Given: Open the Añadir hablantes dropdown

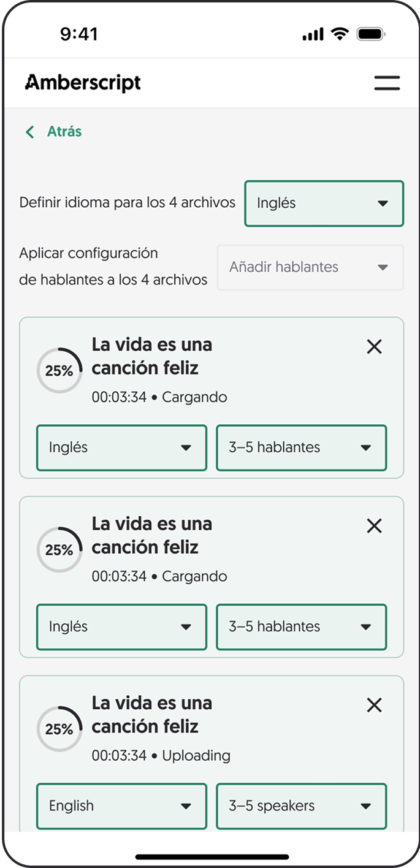Looking at the screenshot, I should pos(310,267).
